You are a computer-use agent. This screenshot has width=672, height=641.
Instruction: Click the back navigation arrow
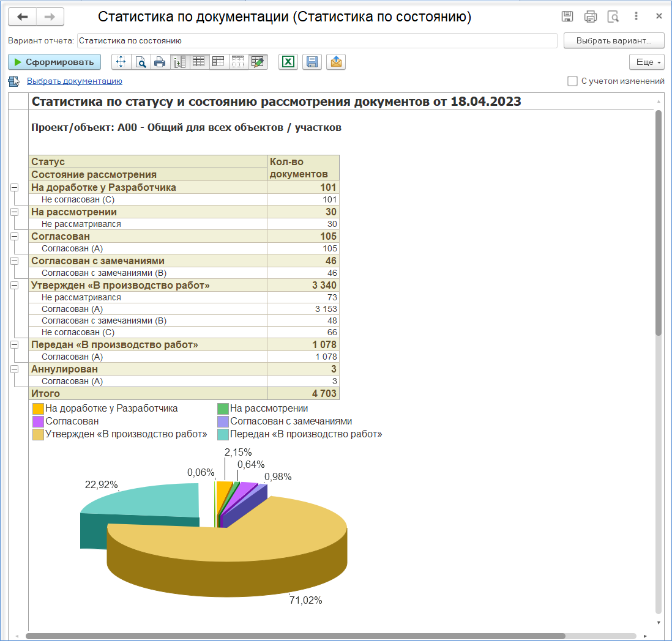pyautogui.click(x=23, y=17)
